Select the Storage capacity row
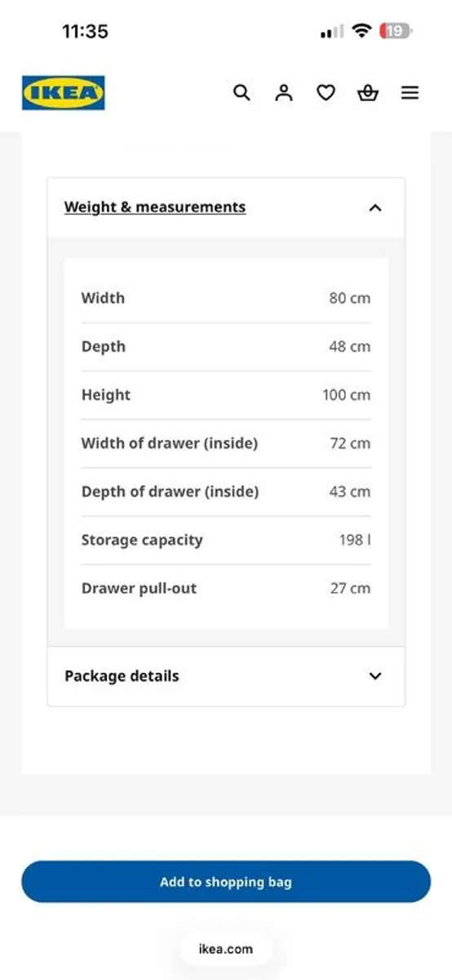This screenshot has width=452, height=980. click(x=226, y=540)
